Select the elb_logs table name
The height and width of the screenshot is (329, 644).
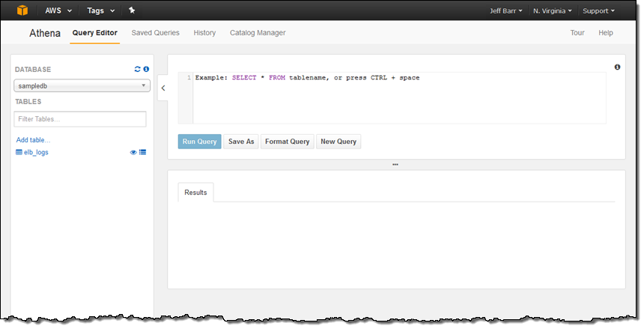36,152
